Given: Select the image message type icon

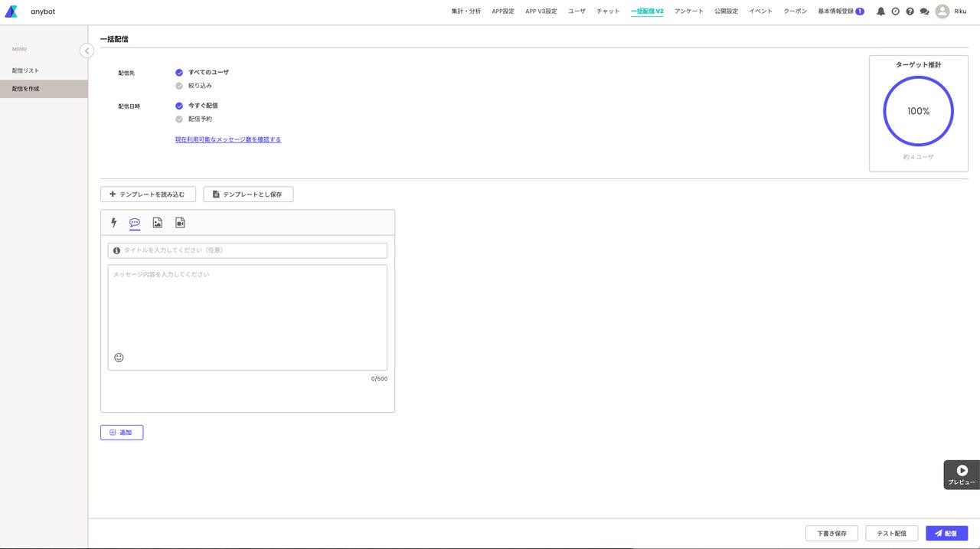Looking at the screenshot, I should 157,223.
